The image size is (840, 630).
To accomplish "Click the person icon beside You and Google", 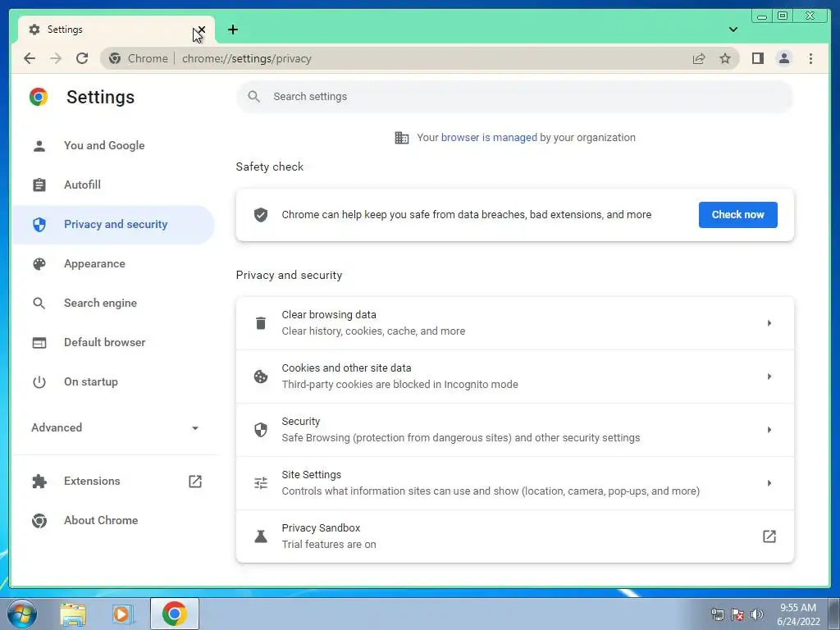I will tap(39, 146).
